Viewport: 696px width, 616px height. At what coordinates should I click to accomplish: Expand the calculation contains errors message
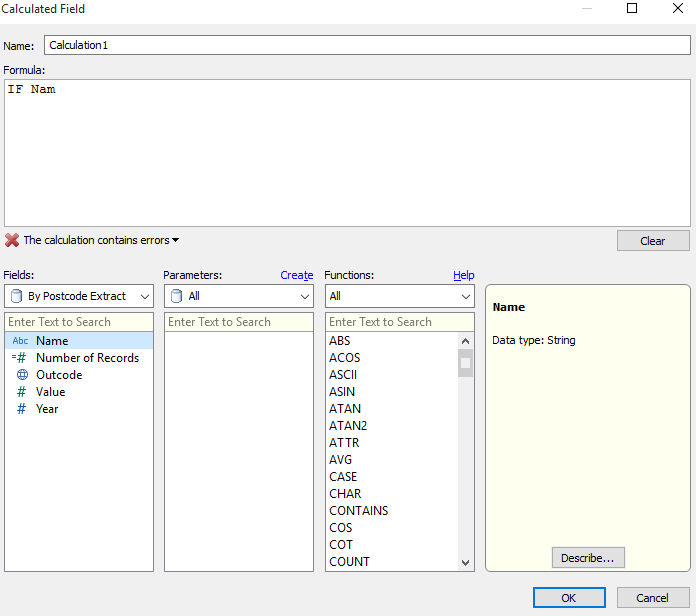tap(101, 240)
